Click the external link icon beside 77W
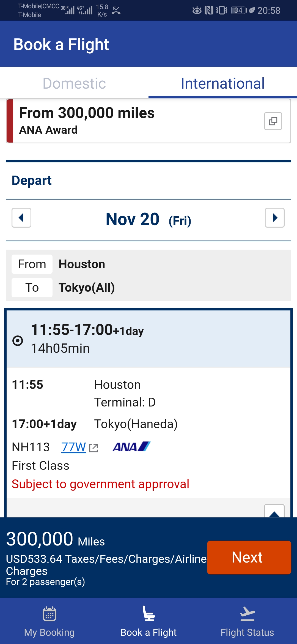Image resolution: width=297 pixels, height=644 pixels. [94, 448]
